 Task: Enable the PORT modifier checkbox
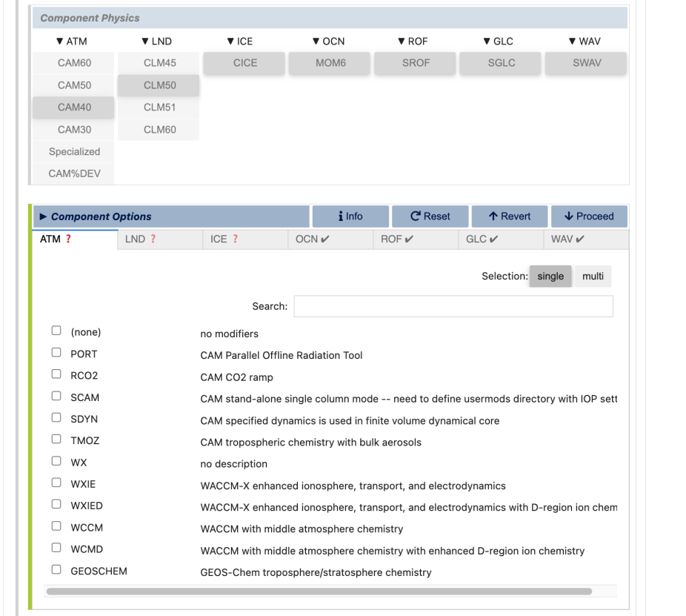(56, 353)
